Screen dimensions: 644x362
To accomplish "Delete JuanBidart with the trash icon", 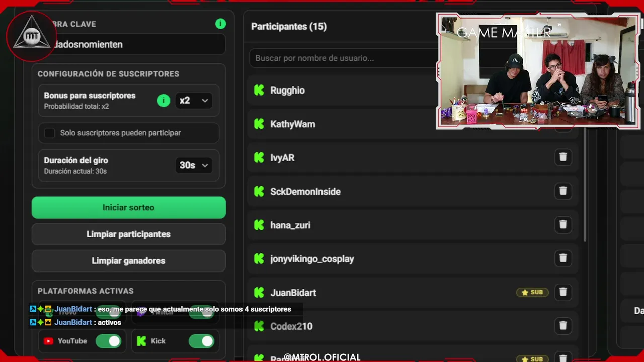I will [563, 292].
